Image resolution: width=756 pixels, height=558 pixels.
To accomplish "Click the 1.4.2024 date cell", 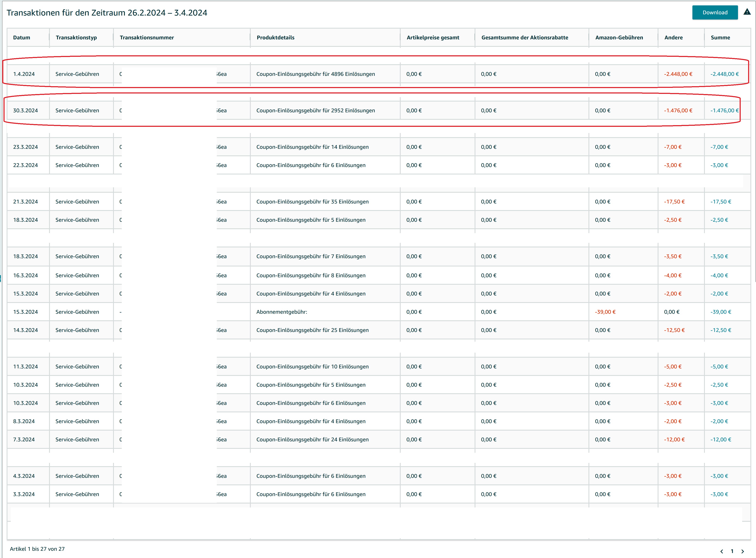I will click(24, 74).
